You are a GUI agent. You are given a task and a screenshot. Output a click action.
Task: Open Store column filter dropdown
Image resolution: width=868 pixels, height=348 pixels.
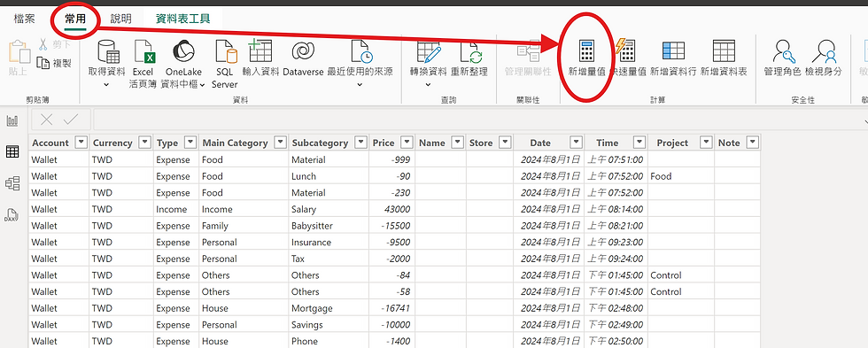[504, 143]
